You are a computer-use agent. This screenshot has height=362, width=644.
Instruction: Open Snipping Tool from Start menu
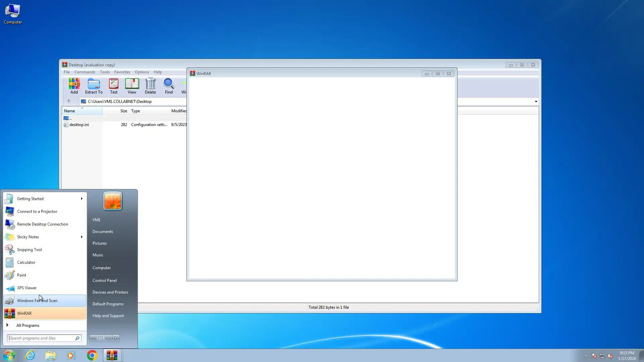point(30,250)
